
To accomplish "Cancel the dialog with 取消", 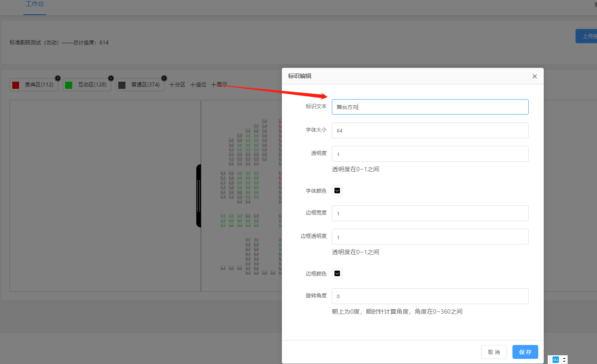I will click(493, 352).
